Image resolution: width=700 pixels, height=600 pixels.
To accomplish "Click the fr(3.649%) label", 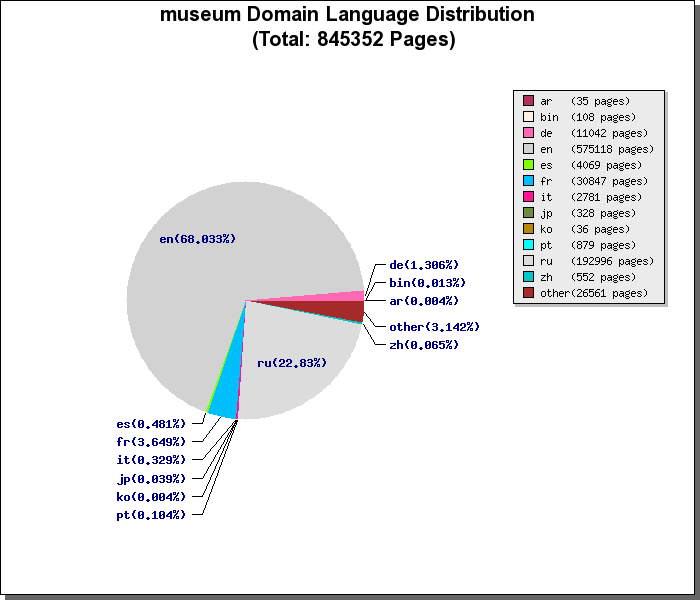I will coord(151,442).
